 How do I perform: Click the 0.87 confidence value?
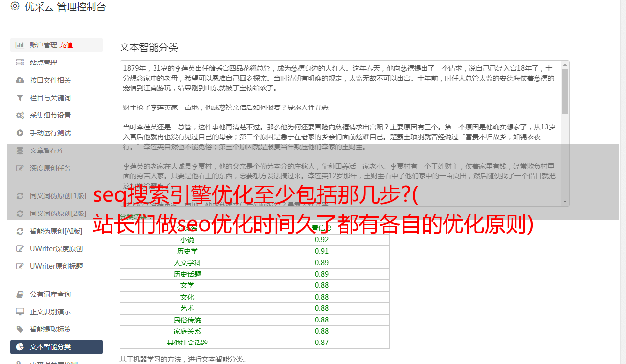tap(322, 343)
